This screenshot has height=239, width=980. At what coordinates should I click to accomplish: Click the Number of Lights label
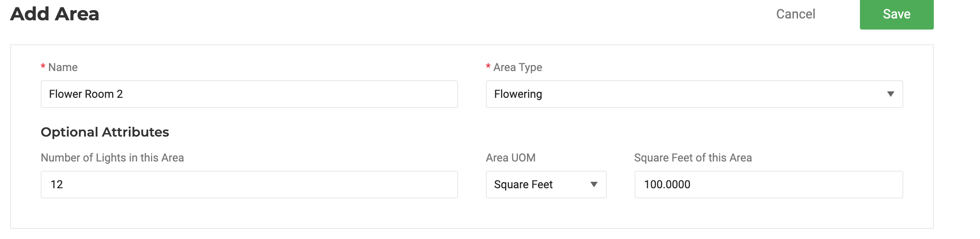pos(112,158)
